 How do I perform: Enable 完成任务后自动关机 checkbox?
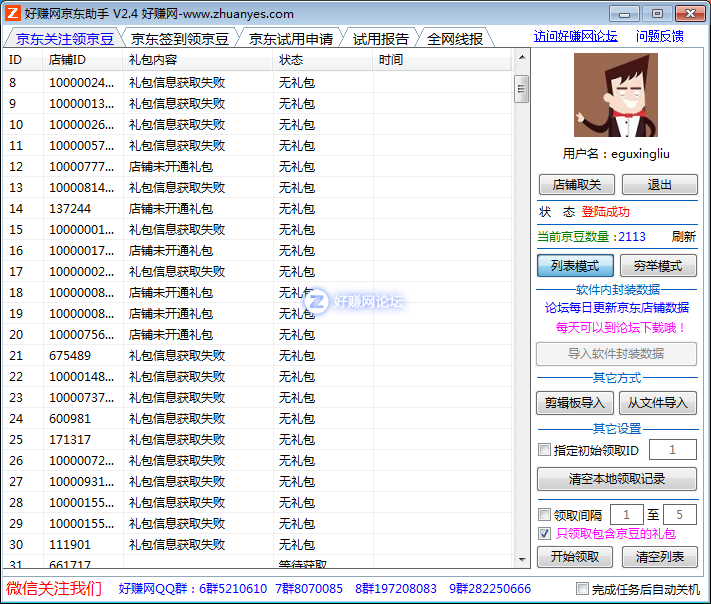(582, 589)
